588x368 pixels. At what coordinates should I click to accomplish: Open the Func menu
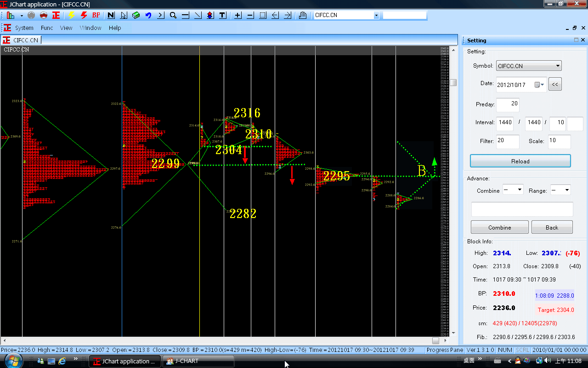47,28
